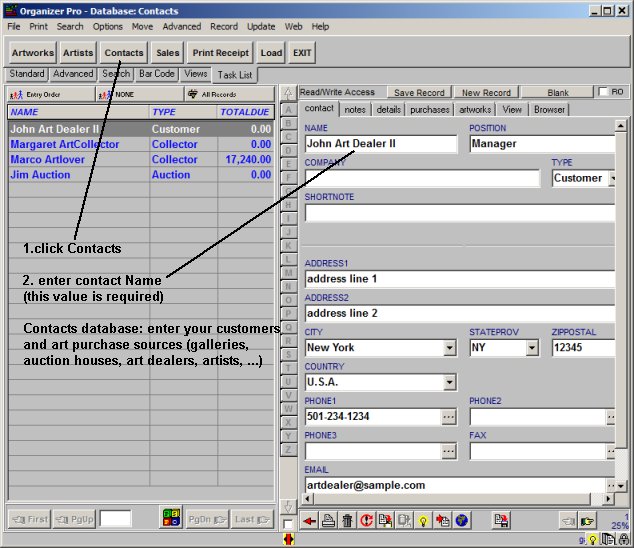Click the document with green disk icon
The width and height of the screenshot is (634, 548).
[x=385, y=521]
